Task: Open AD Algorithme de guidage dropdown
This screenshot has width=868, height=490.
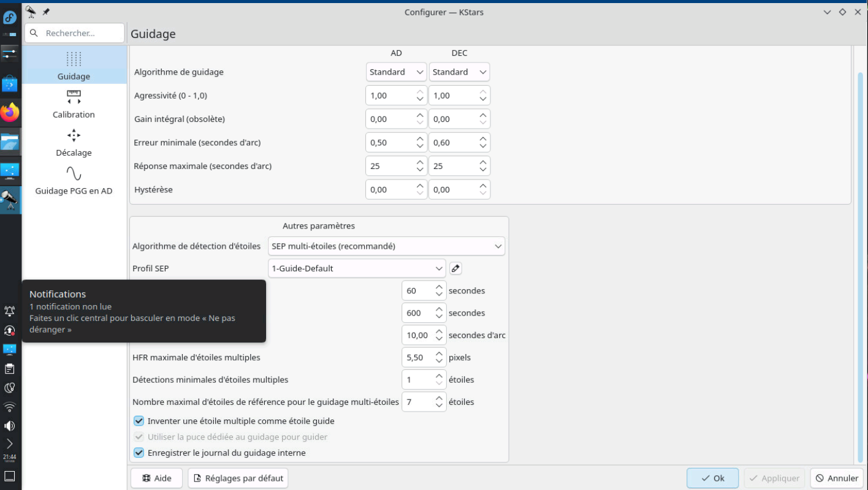Action: [396, 72]
